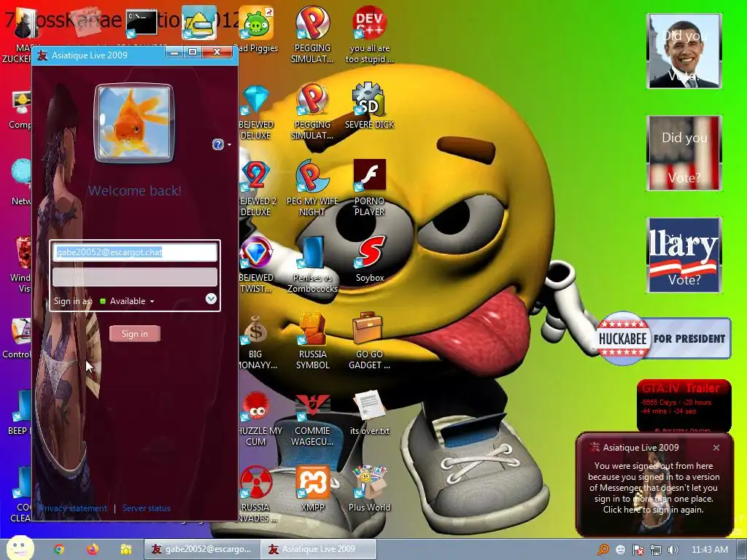Select the RUSSIA SYMBOL desktop icon

pyautogui.click(x=312, y=342)
